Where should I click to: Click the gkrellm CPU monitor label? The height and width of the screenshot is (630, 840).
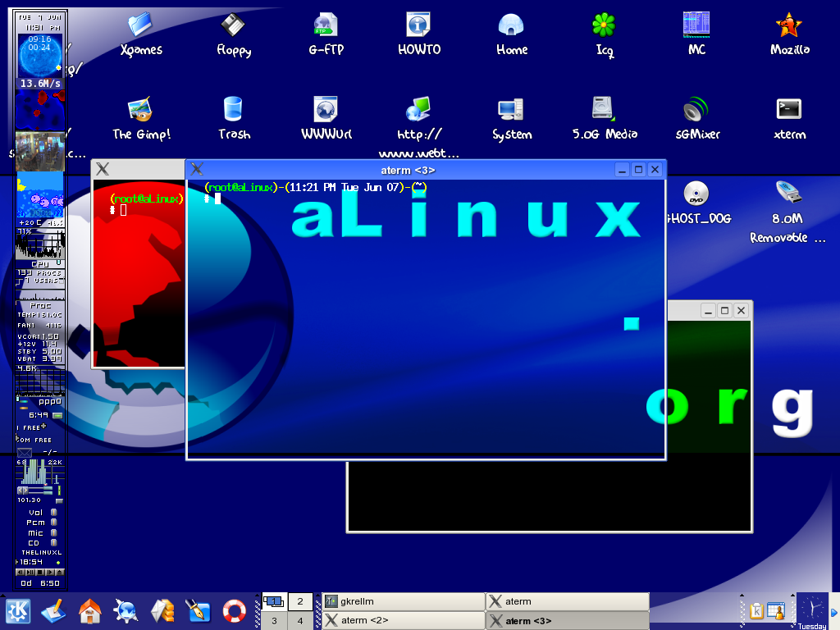click(39, 264)
